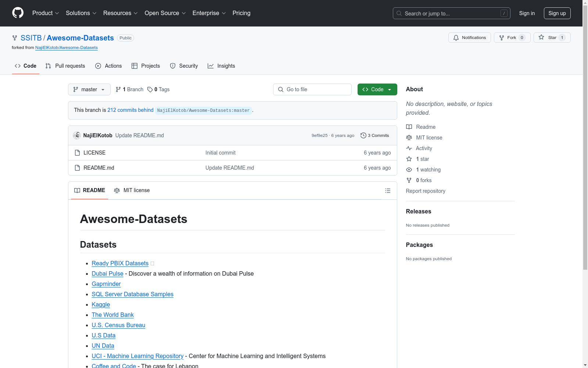Open the LICENSE file

tap(94, 153)
